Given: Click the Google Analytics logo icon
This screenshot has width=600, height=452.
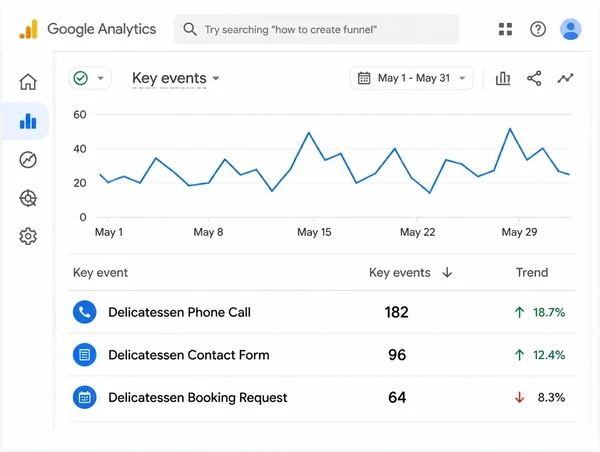Looking at the screenshot, I should pos(28,29).
